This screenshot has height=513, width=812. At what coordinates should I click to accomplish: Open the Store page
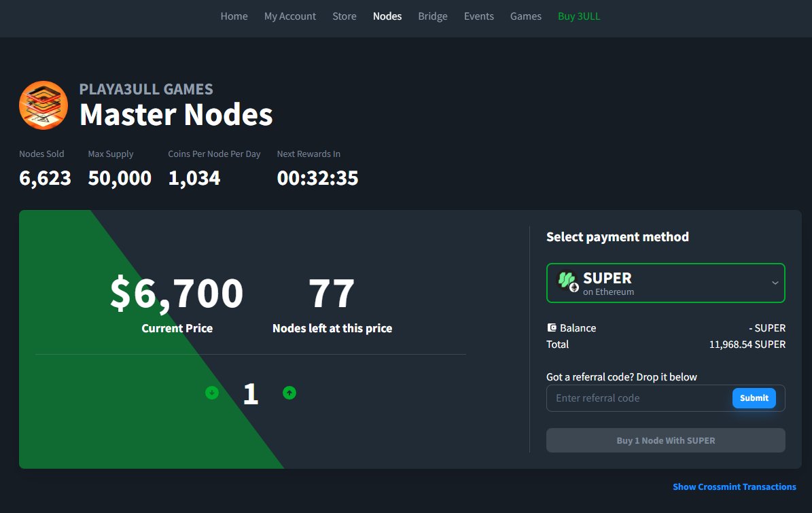pos(345,16)
